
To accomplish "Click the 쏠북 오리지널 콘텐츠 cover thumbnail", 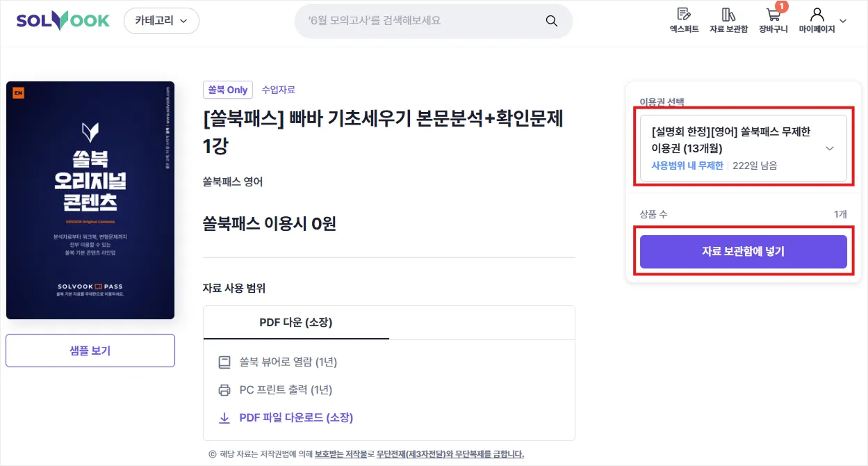I will [90, 200].
